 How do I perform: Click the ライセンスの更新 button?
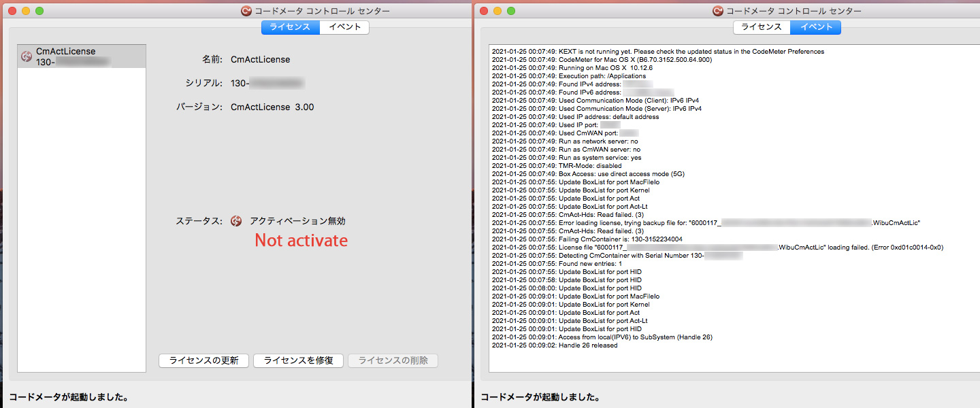coord(203,360)
